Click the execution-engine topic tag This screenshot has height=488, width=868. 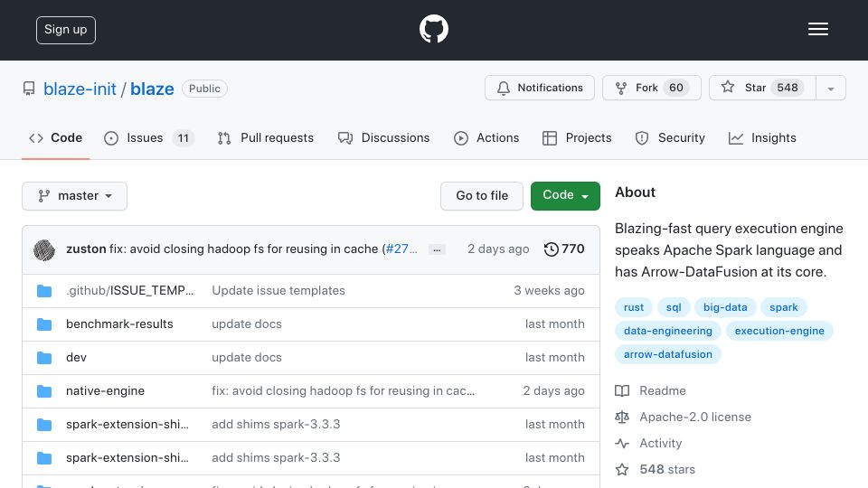point(779,331)
